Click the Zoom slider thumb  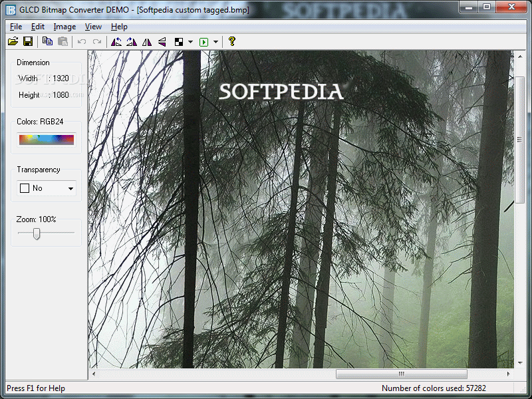point(37,233)
